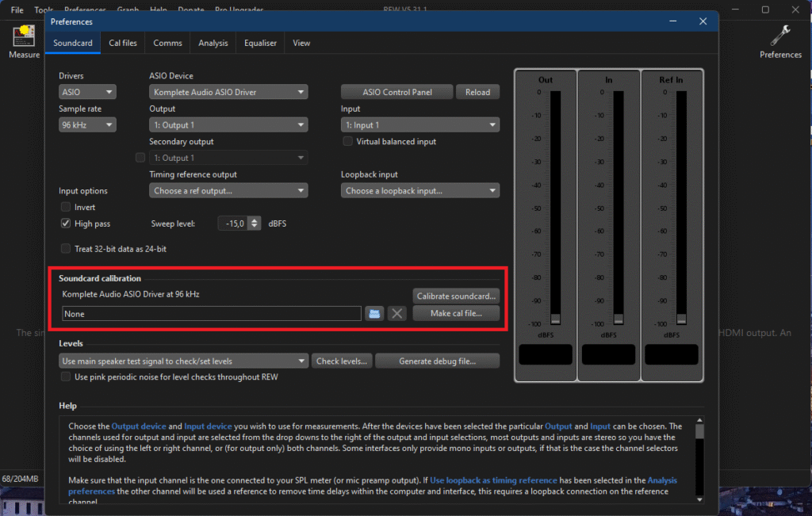Enable Virtual balanced input
Viewport: 812px width, 516px height.
click(x=348, y=142)
